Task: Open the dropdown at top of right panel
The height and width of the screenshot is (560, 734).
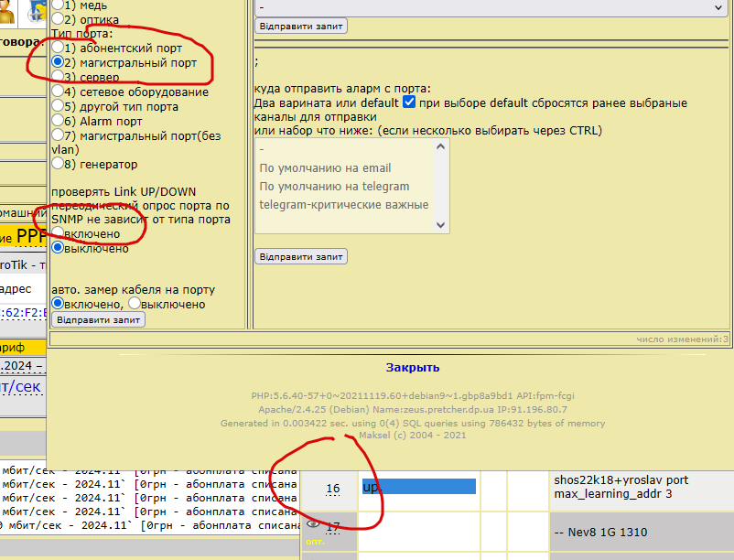Action: tap(491, 7)
